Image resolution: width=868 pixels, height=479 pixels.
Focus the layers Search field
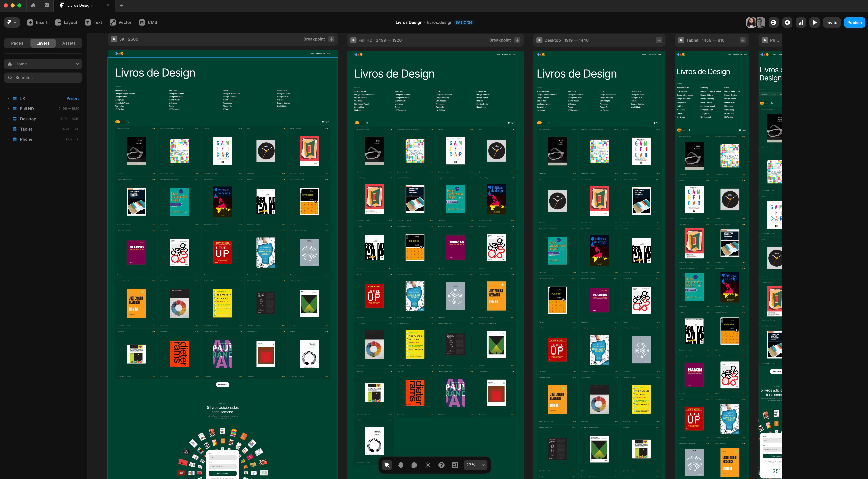pyautogui.click(x=43, y=77)
